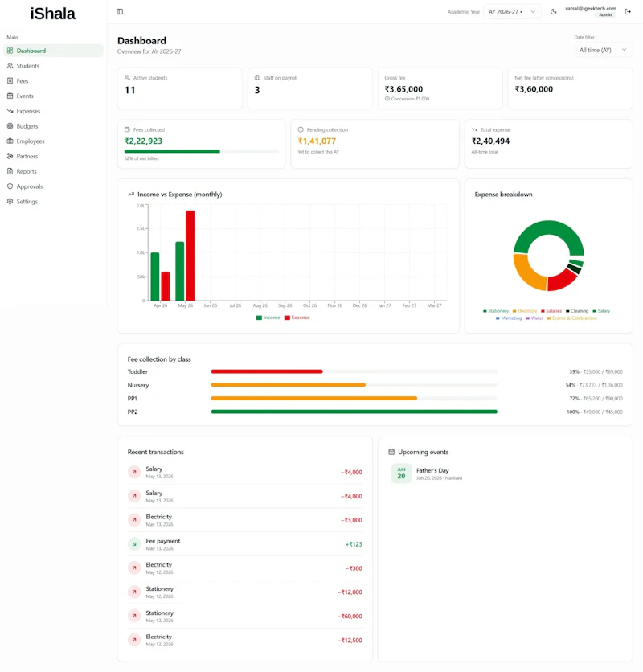Click the Approvals shield icon in sidebar
This screenshot has height=672, width=643.
pyautogui.click(x=10, y=186)
